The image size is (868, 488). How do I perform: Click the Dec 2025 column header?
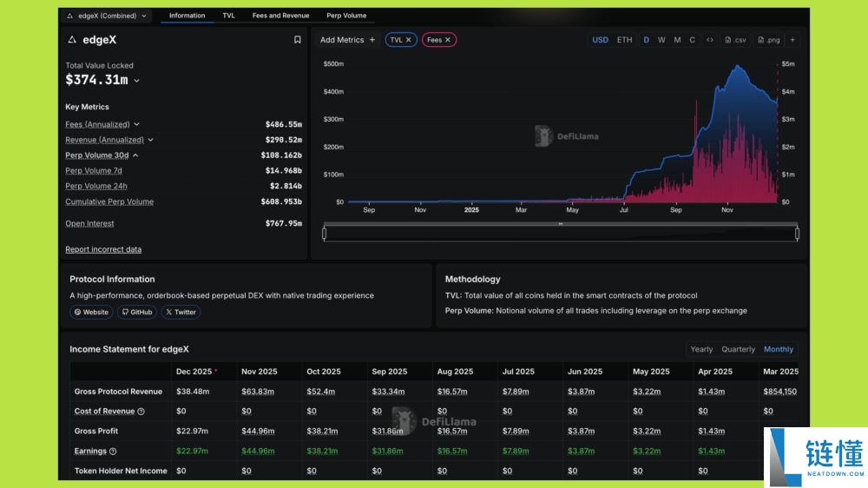click(194, 372)
